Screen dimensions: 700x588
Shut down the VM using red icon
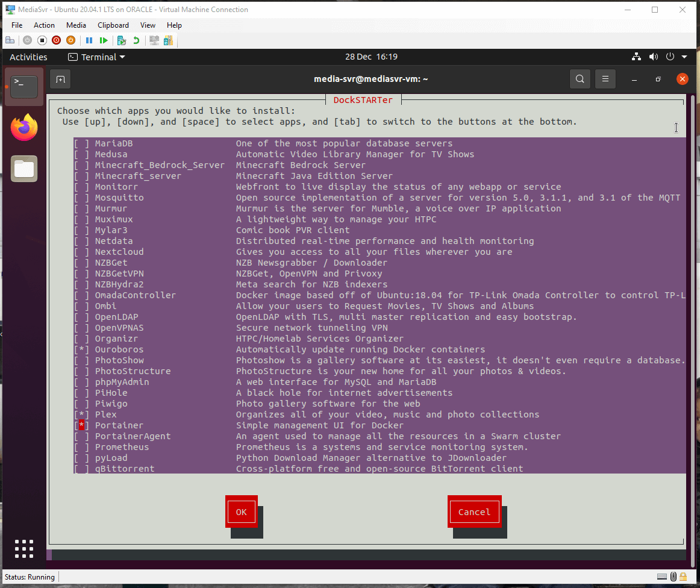tap(56, 40)
